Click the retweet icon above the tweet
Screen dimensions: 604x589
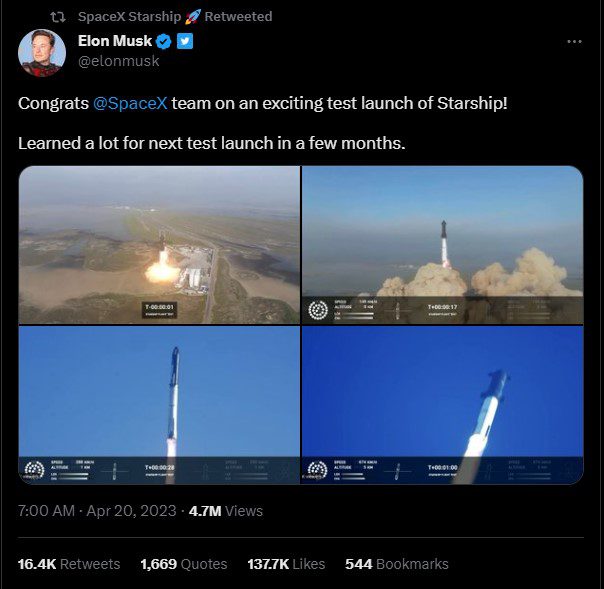click(59, 17)
